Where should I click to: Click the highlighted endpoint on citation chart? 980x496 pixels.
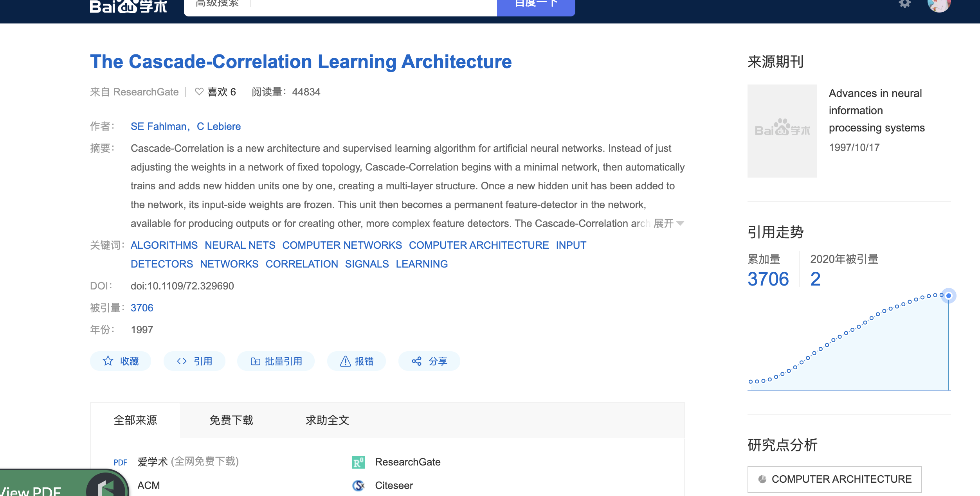click(x=948, y=296)
